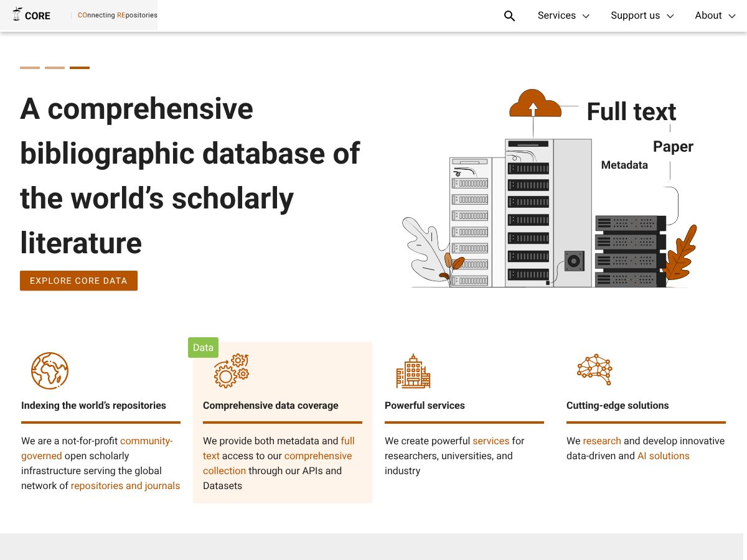Screen dimensions: 747x560
Task: Open the AI solutions link
Action: [x=663, y=455]
